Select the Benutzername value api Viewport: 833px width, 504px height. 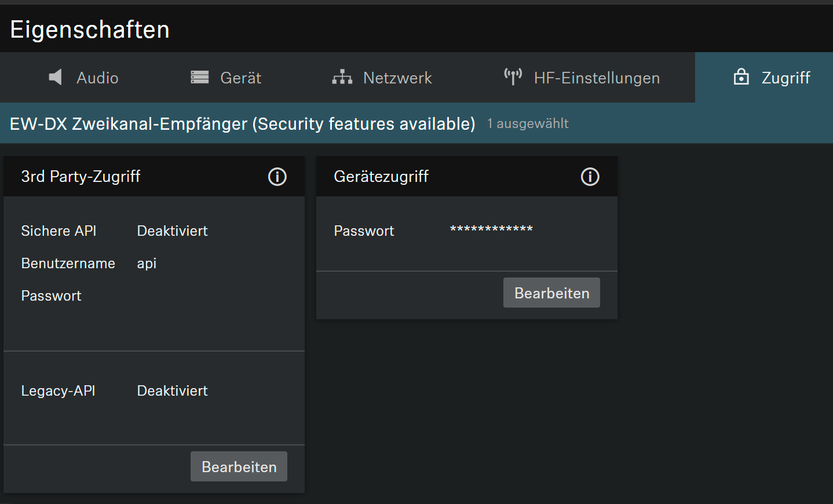coord(147,264)
